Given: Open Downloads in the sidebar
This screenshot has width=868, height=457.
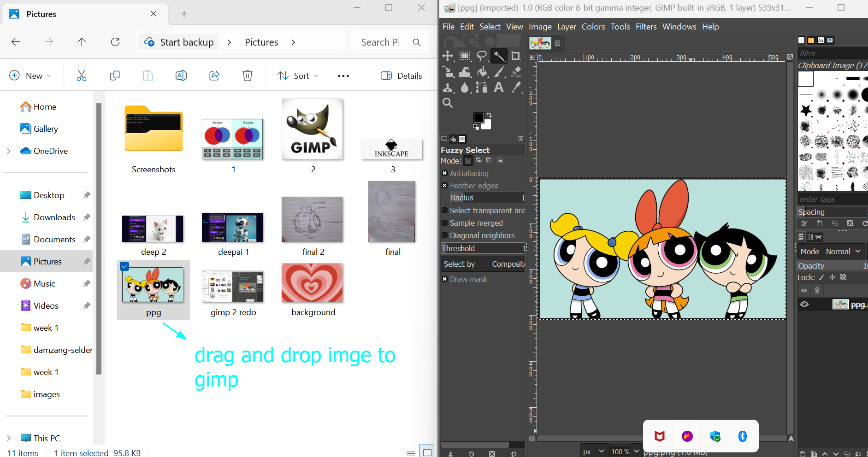Looking at the screenshot, I should pyautogui.click(x=54, y=217).
